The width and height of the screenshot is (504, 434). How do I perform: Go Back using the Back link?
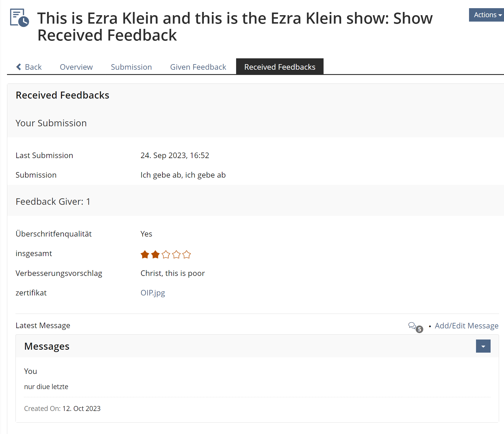[x=33, y=67]
